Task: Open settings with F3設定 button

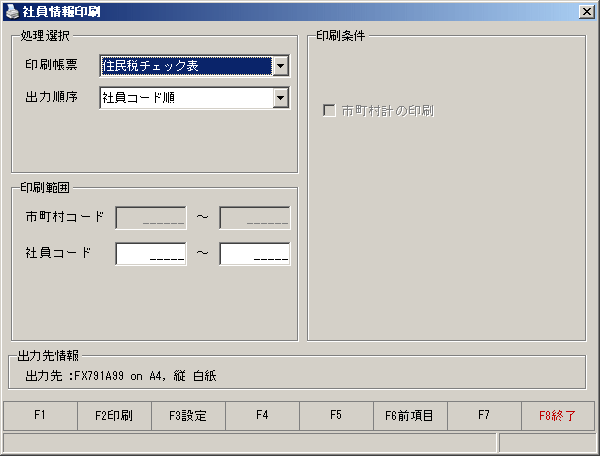Action: 188,415
